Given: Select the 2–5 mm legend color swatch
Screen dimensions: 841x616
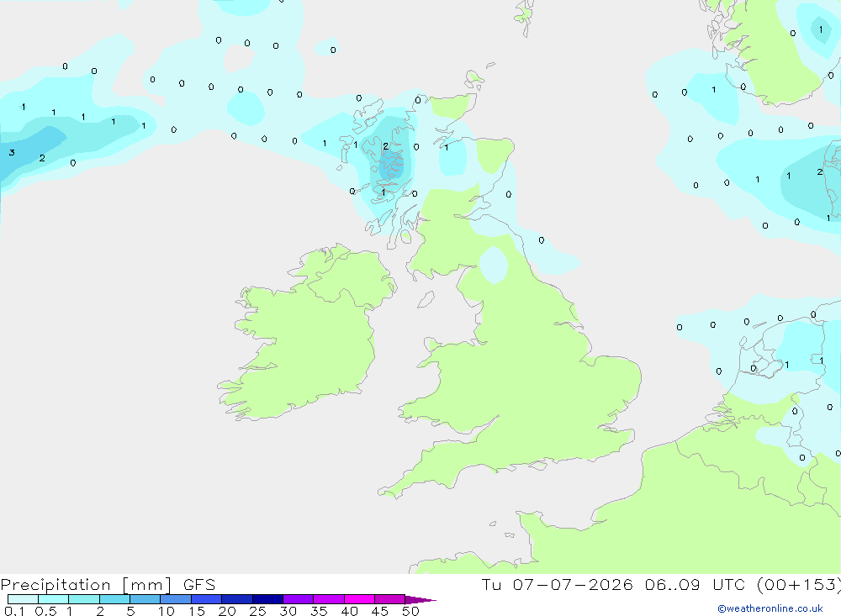Looking at the screenshot, I should pos(114,599).
